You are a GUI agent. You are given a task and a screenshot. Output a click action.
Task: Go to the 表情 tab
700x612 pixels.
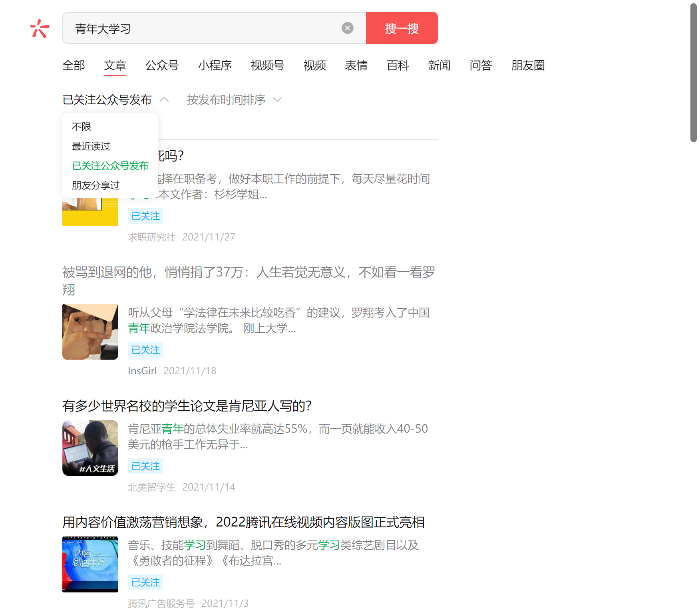(356, 65)
